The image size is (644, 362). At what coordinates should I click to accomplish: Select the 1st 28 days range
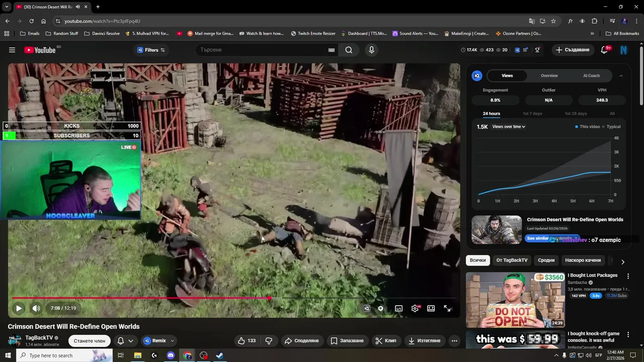click(x=576, y=114)
